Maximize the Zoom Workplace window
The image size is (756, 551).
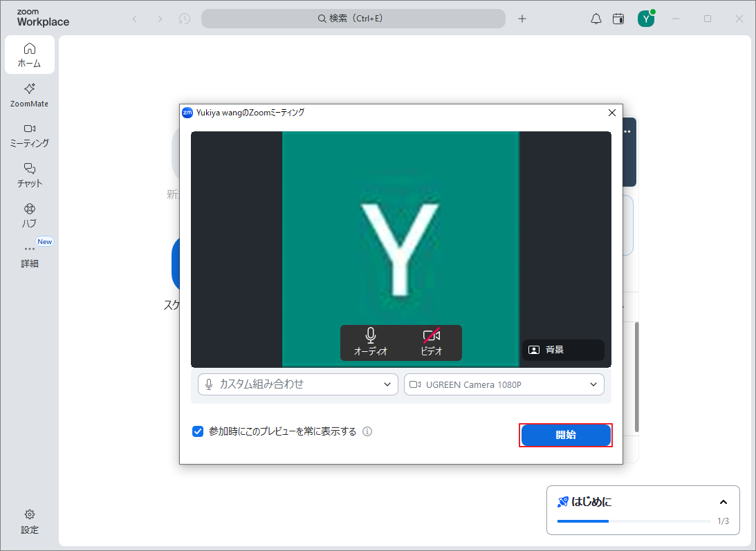(x=708, y=19)
